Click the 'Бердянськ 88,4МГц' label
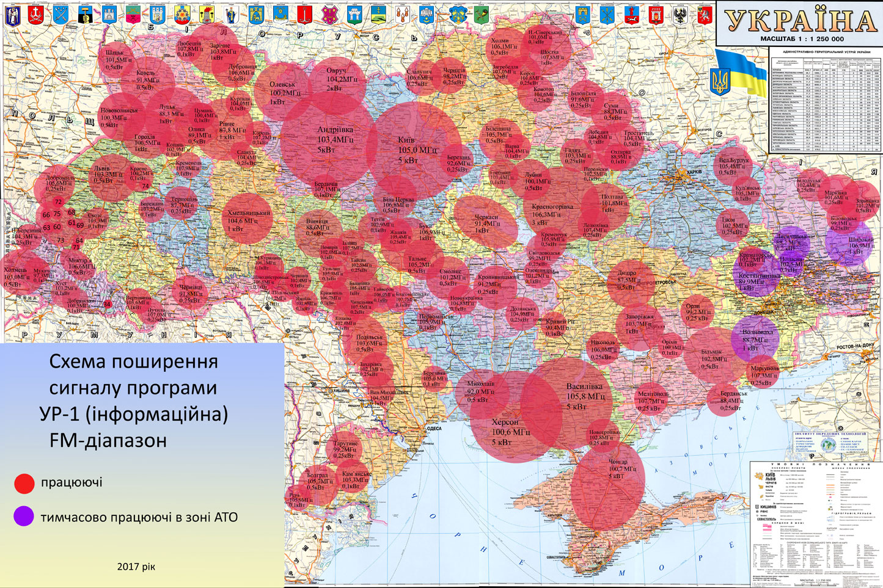This screenshot has height=588, width=883. pos(733,401)
